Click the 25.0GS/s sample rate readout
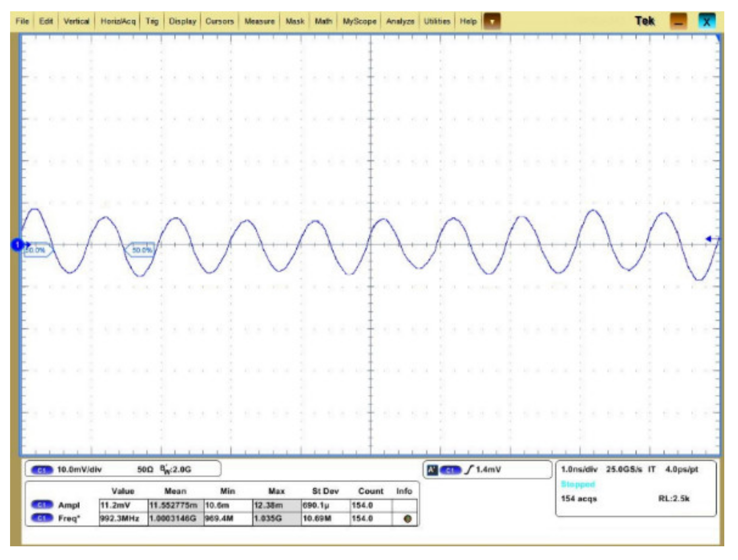Viewport: 738px width, 560px height. (624, 469)
